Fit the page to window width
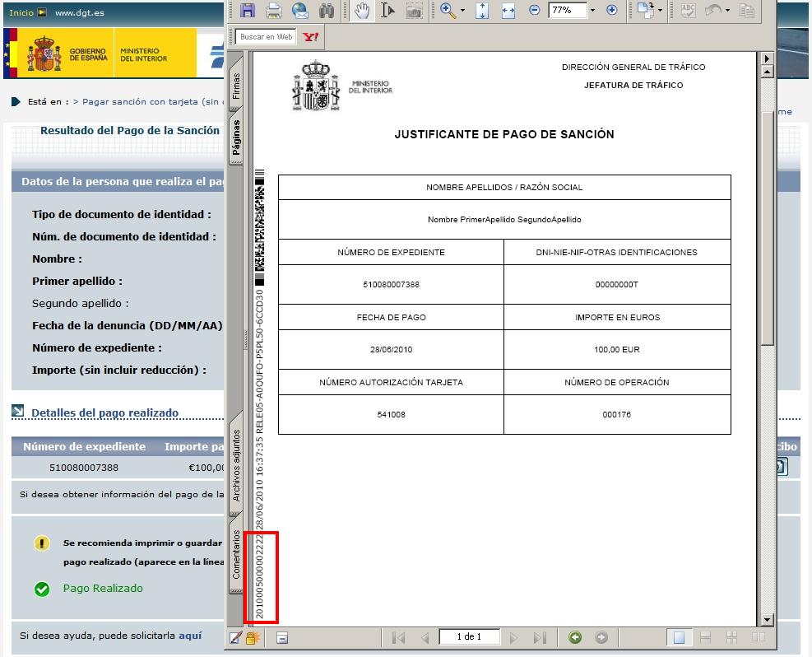Screen dimensions: 812x657 pyautogui.click(x=508, y=10)
